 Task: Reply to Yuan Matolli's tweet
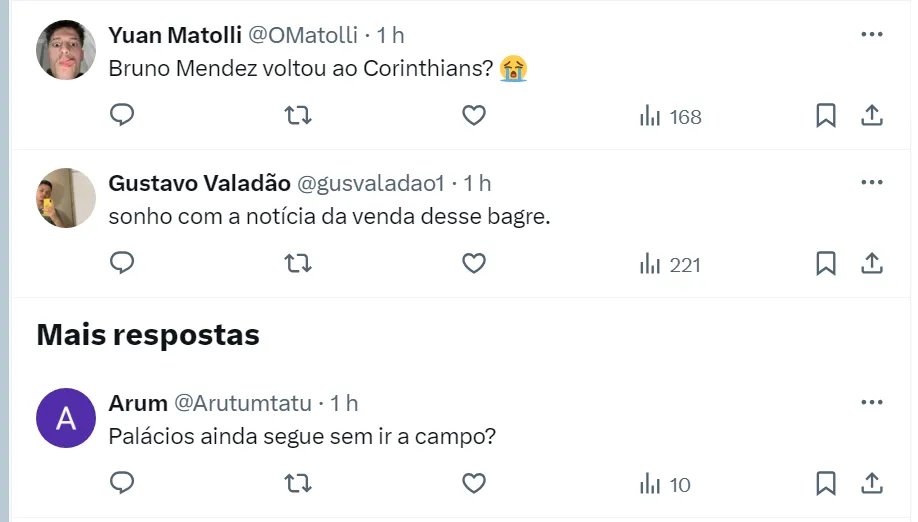[x=122, y=116]
